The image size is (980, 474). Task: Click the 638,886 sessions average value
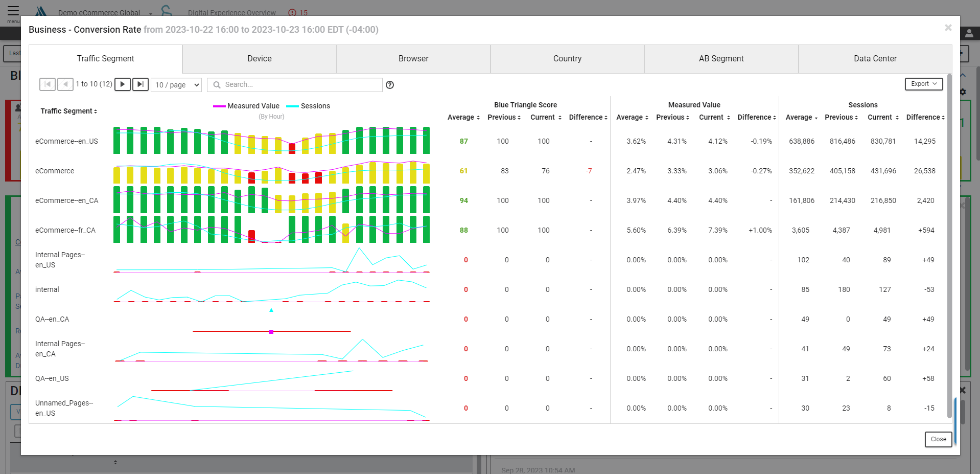coord(802,141)
